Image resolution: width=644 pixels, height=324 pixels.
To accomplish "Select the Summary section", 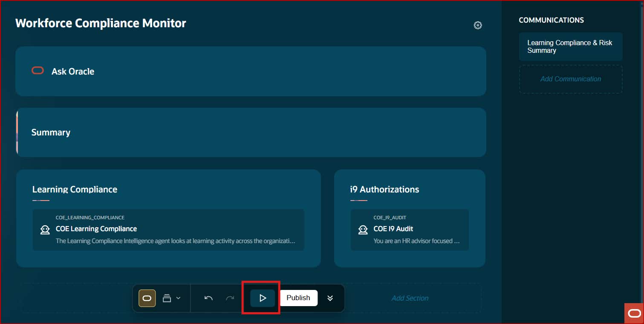I will (251, 132).
